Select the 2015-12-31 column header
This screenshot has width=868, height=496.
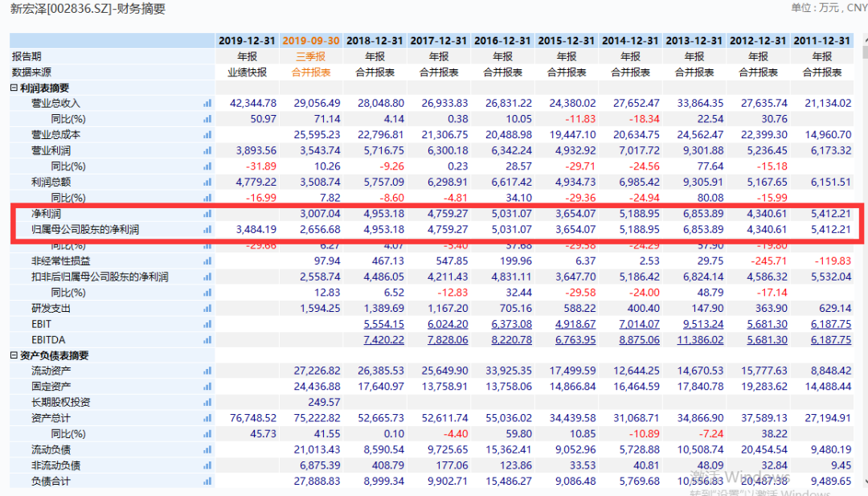pos(567,41)
